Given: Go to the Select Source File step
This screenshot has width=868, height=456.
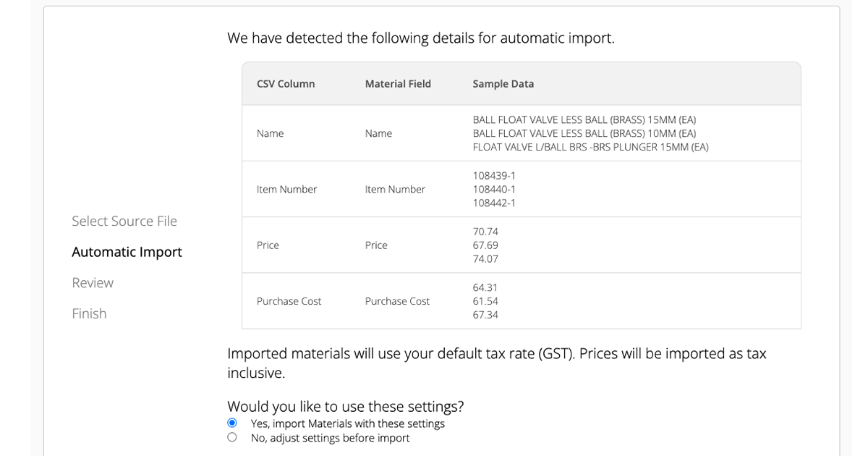Looking at the screenshot, I should (x=124, y=221).
